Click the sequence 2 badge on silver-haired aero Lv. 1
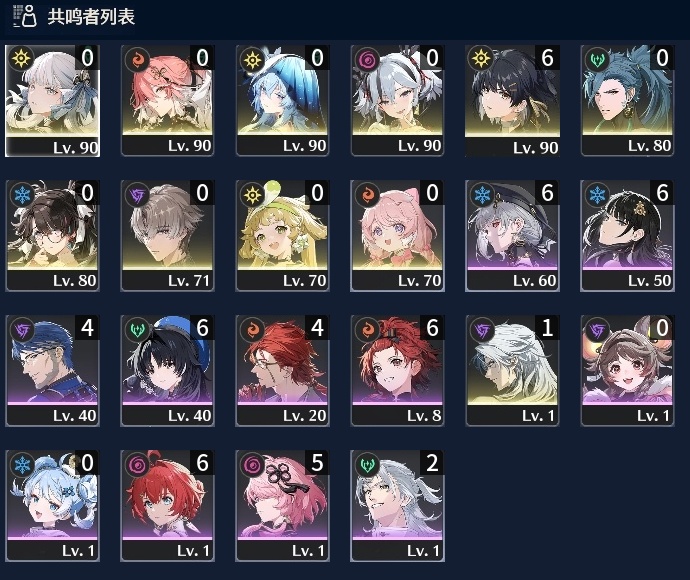690x580 pixels. click(432, 463)
